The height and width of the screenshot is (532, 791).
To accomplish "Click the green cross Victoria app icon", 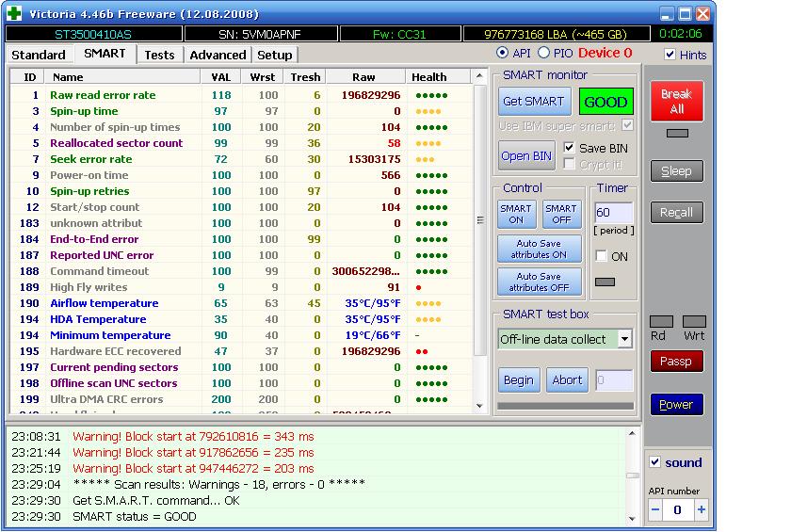I will pos(12,14).
